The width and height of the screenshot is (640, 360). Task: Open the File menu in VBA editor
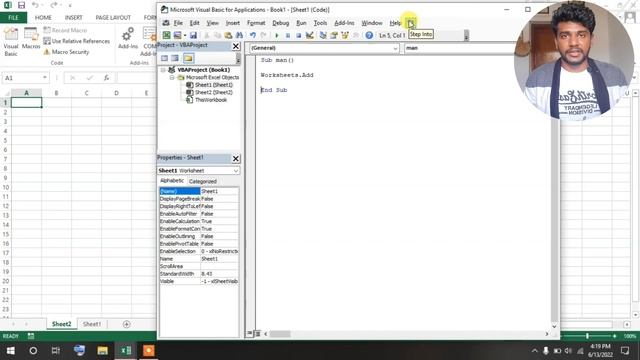[178, 23]
